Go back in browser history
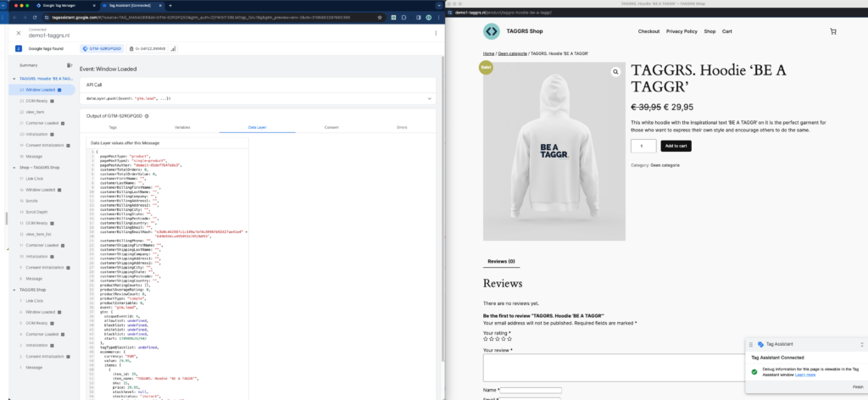The image size is (868, 400). pyautogui.click(x=15, y=17)
